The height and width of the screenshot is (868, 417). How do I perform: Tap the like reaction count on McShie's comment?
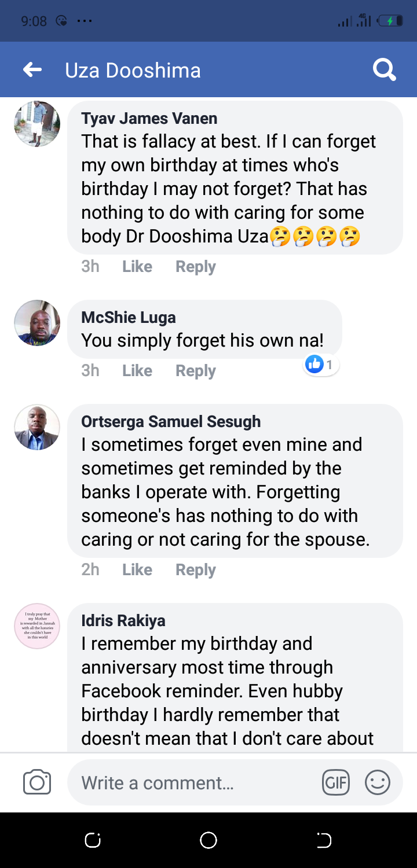pyautogui.click(x=321, y=364)
